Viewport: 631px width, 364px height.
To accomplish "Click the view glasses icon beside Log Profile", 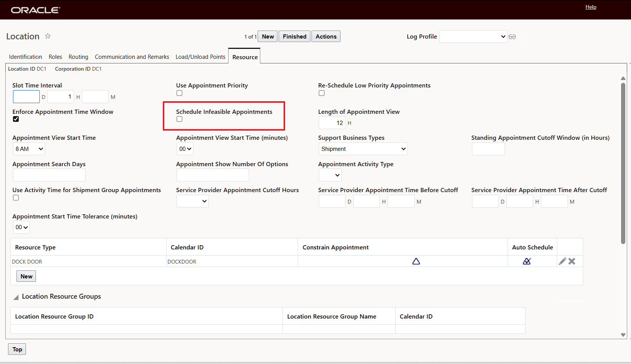I will (513, 36).
